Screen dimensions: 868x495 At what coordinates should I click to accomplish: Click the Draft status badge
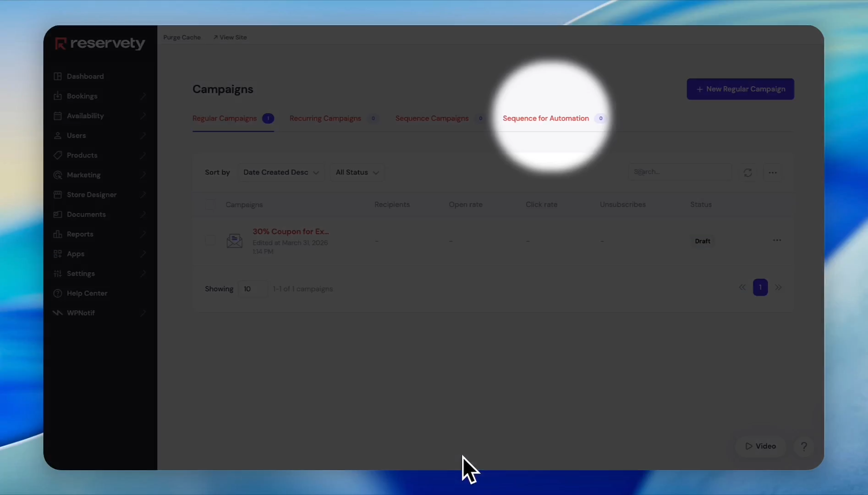click(x=703, y=241)
